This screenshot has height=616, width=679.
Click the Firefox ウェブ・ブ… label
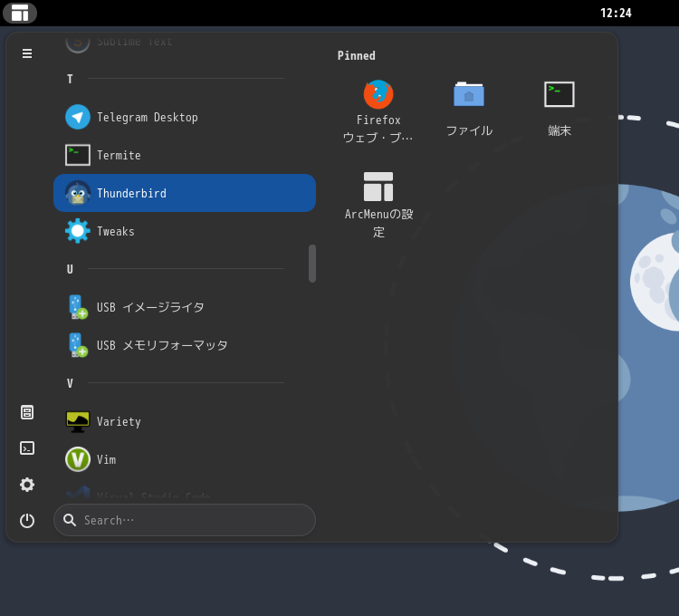[x=378, y=129]
